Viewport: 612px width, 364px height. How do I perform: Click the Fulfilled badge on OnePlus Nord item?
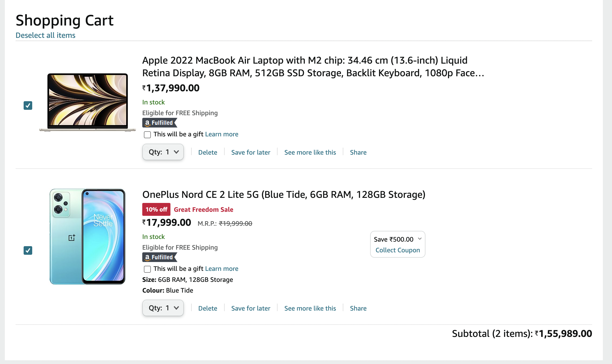(x=160, y=257)
